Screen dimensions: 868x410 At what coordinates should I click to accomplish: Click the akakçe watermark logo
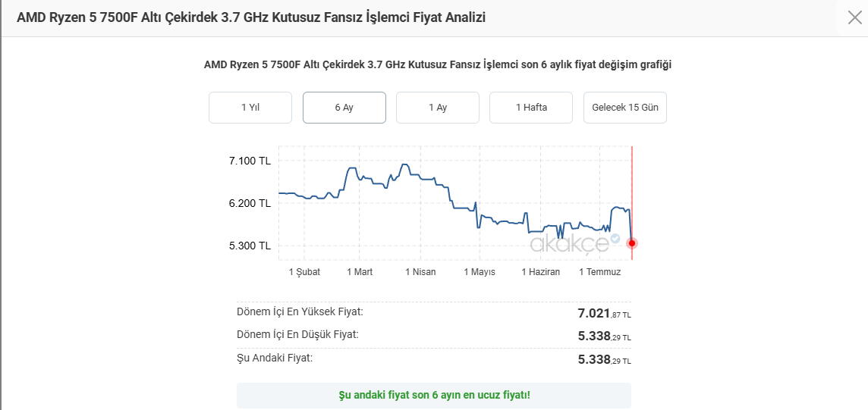tap(570, 243)
